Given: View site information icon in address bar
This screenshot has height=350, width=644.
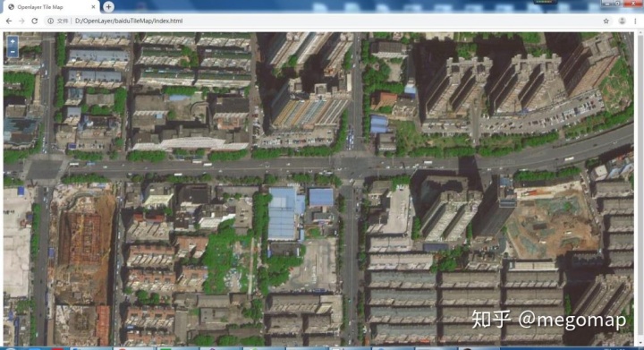Looking at the screenshot, I should pyautogui.click(x=50, y=21).
